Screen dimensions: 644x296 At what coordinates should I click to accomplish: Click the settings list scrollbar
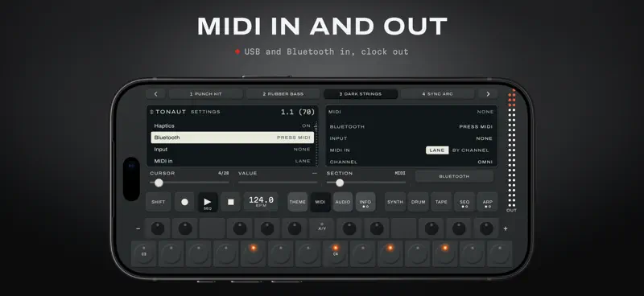point(316,144)
